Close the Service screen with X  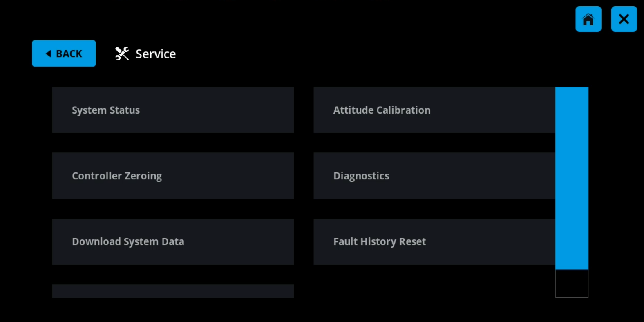pos(624,19)
